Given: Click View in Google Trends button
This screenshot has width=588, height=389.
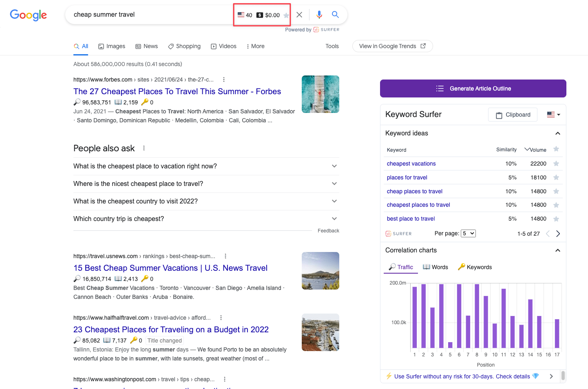Looking at the screenshot, I should coord(392,46).
